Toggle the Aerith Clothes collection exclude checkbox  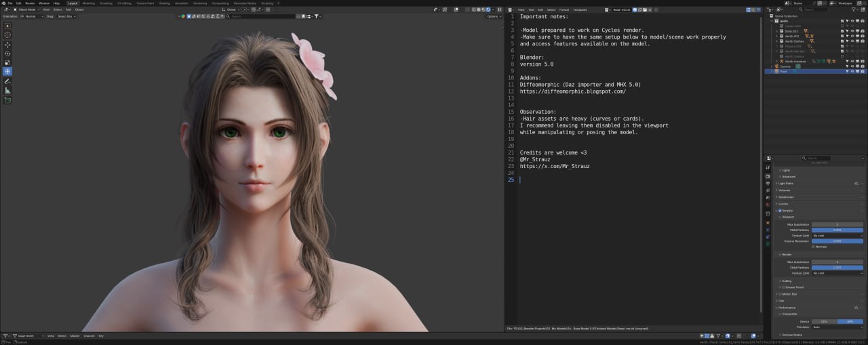point(842,41)
